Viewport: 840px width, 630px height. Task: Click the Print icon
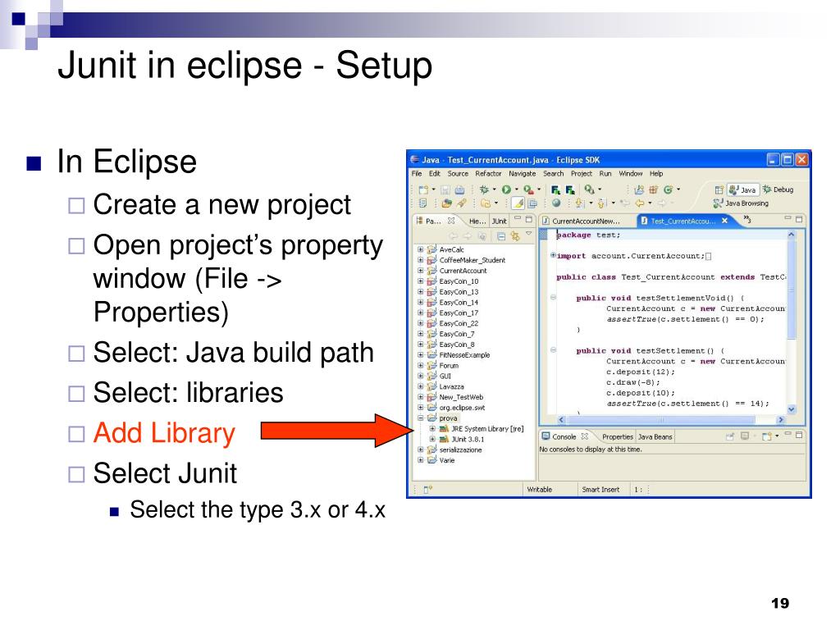point(459,190)
